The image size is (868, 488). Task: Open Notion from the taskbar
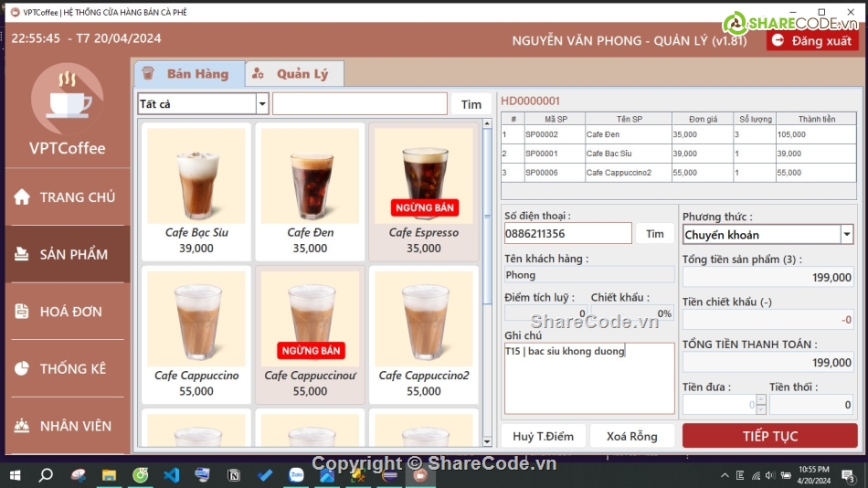point(234,475)
